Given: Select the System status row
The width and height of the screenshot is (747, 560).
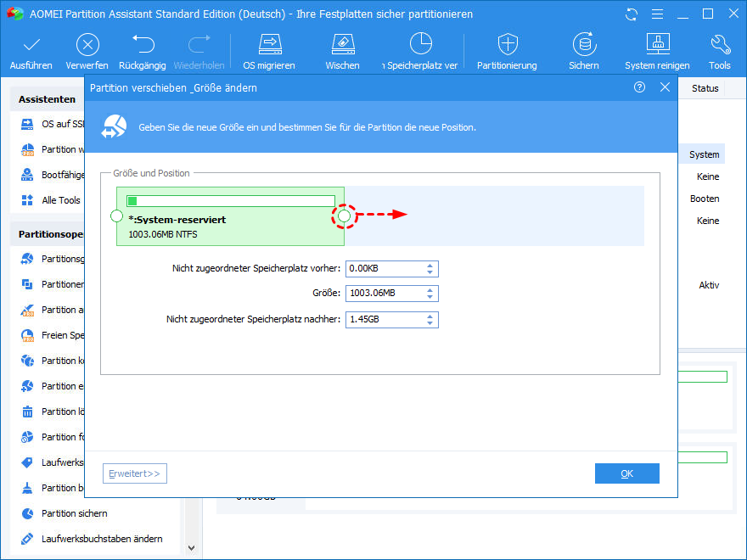Looking at the screenshot, I should [704, 154].
